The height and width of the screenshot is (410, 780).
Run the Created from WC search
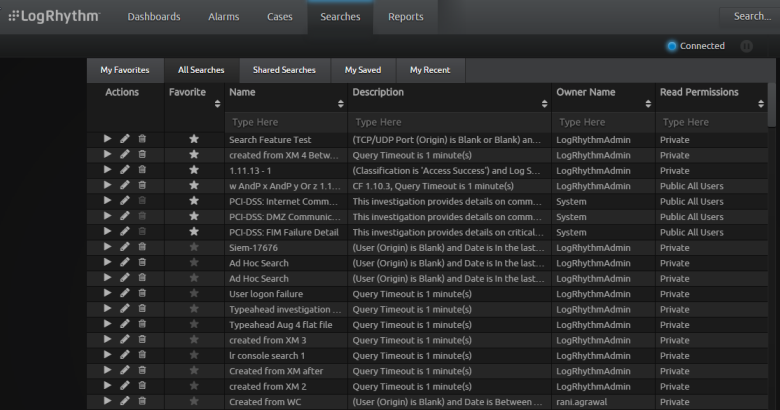coord(108,402)
